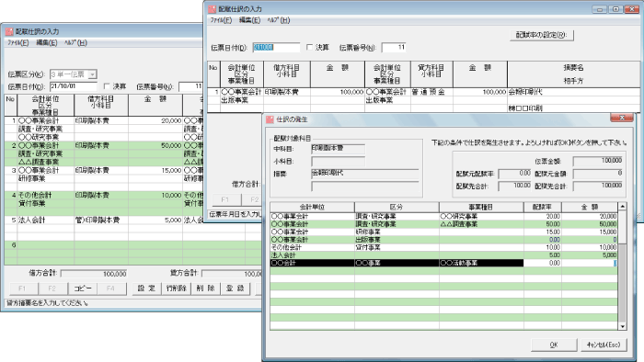Image resolution: width=644 pixels, height=362 pixels.
Task: Confirm with the OK button in 仕訳の発生
Action: click(x=554, y=345)
